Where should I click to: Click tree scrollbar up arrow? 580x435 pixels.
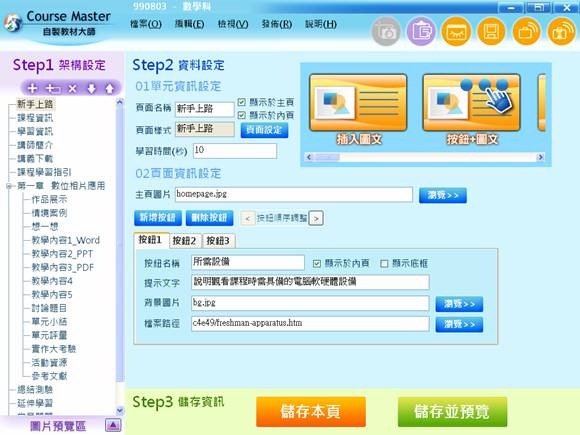[x=120, y=102]
